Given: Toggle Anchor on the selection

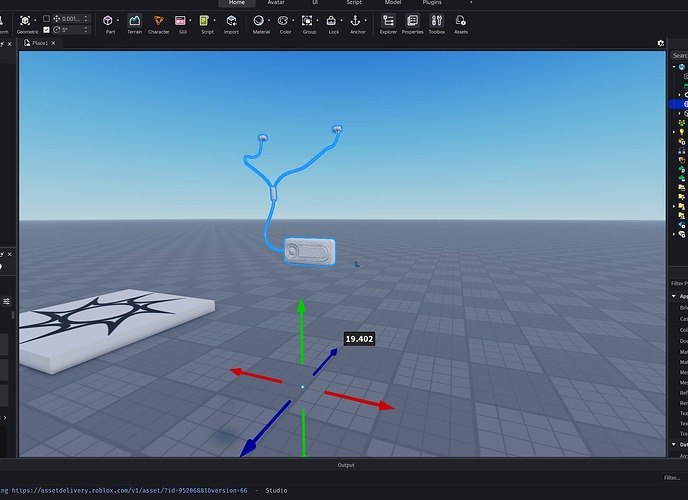Looking at the screenshot, I should click(x=355, y=20).
